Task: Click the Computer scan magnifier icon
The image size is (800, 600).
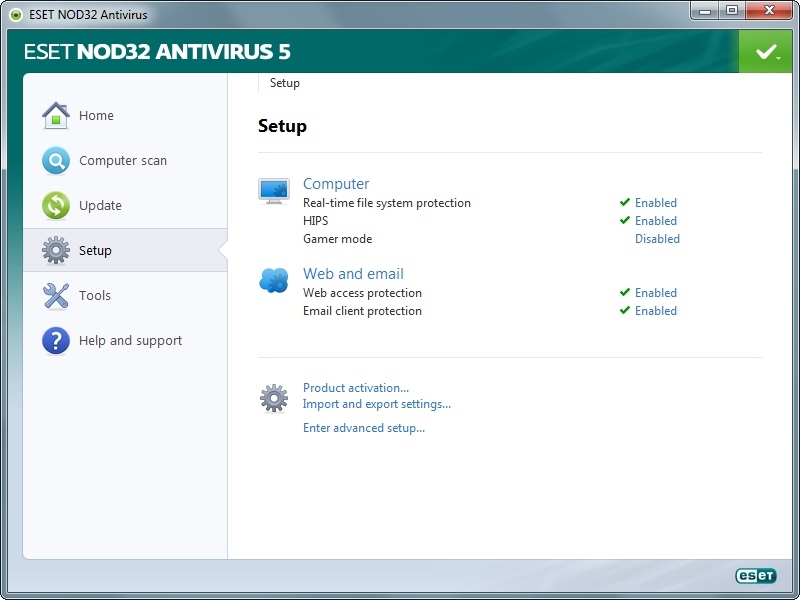Action: coord(56,161)
